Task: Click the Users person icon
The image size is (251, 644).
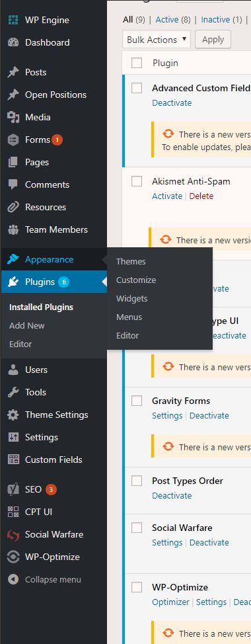Action: click(13, 370)
